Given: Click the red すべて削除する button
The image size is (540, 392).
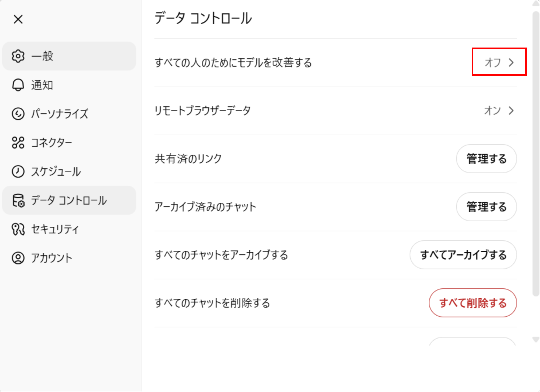Looking at the screenshot, I should (x=473, y=303).
